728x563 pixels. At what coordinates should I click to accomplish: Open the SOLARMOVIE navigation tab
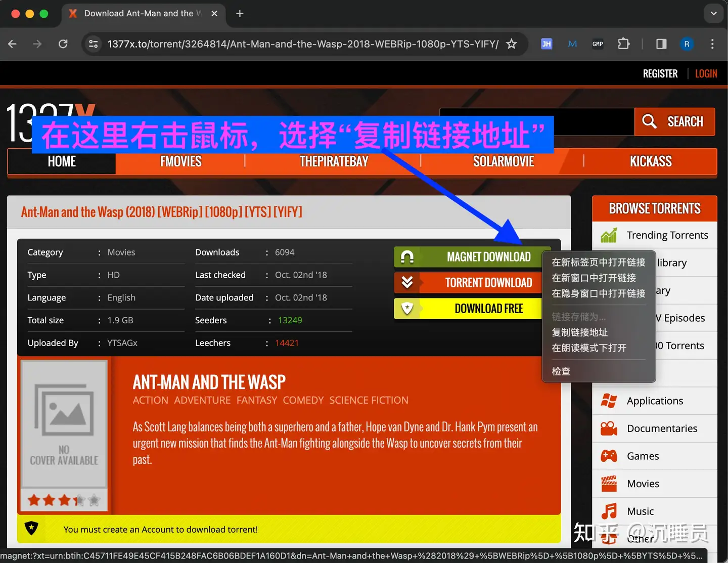(x=504, y=161)
